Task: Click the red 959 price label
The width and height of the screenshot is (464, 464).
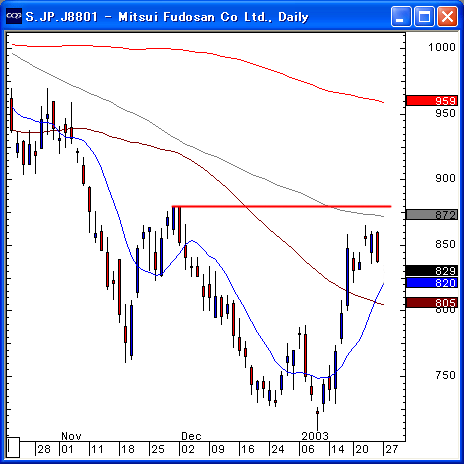Action: (x=432, y=101)
